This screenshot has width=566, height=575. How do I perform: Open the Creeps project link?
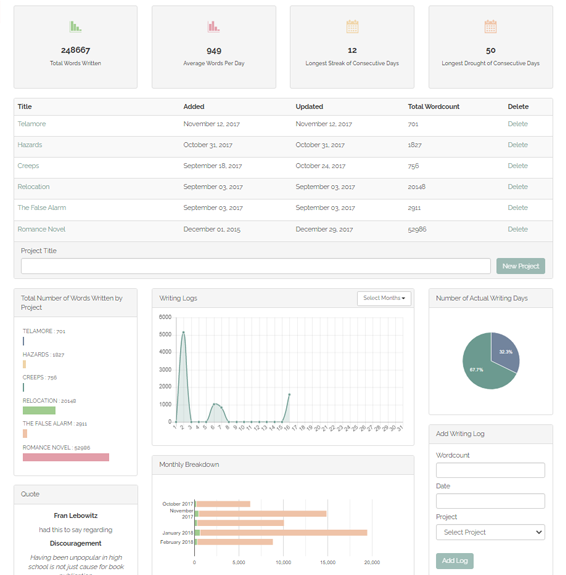(28, 166)
